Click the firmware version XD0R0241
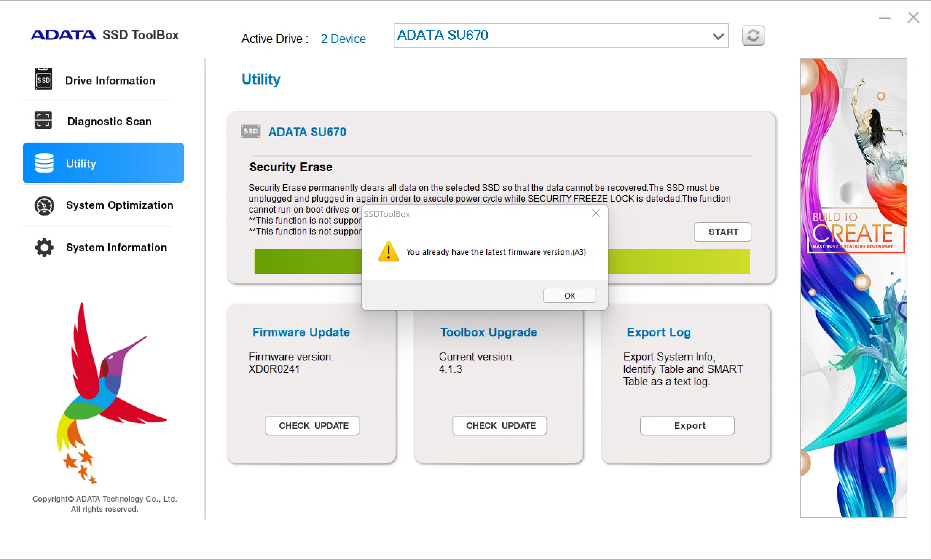The height and width of the screenshot is (560, 931). tap(274, 369)
